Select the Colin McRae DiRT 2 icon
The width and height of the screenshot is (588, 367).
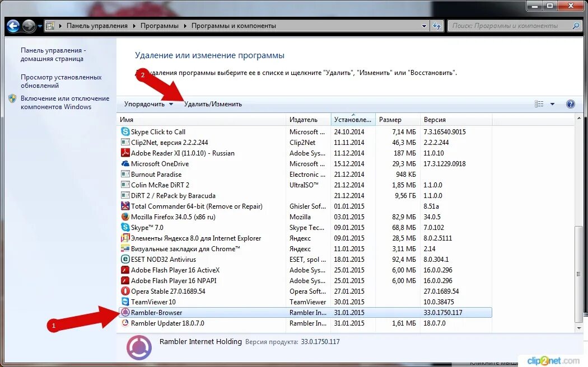pos(125,185)
